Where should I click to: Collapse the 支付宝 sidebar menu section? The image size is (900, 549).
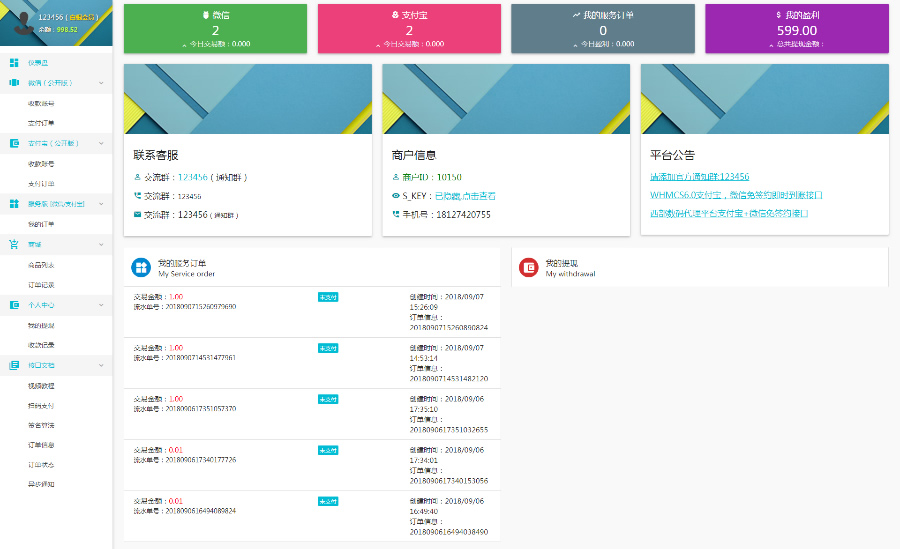(100, 143)
